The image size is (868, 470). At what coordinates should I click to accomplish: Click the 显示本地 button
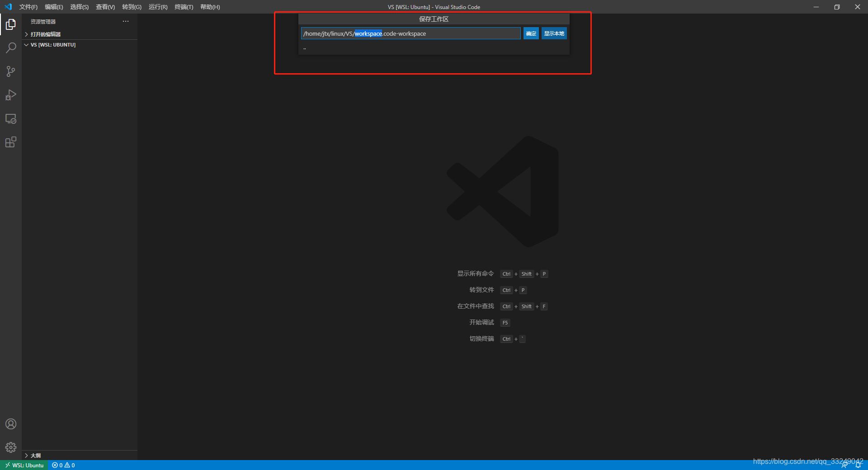pos(554,33)
